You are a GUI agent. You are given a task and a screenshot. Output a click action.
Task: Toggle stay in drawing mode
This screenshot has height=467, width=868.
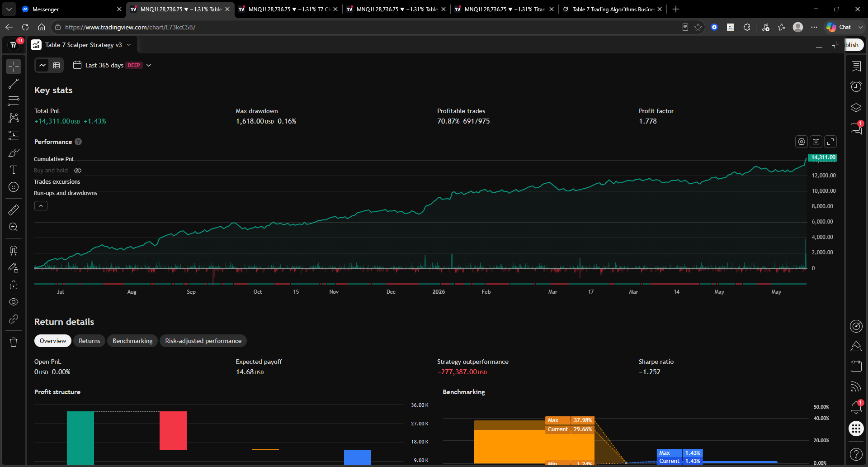tap(14, 267)
